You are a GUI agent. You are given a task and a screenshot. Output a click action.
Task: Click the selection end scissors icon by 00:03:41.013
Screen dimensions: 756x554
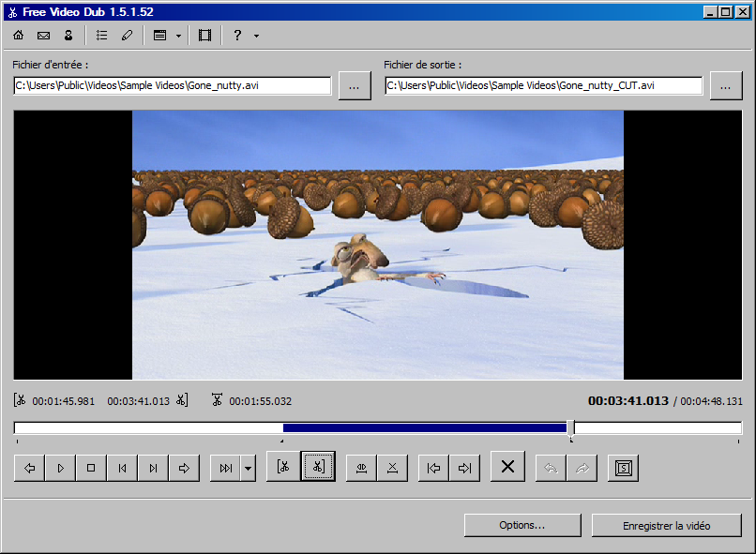[x=181, y=400]
